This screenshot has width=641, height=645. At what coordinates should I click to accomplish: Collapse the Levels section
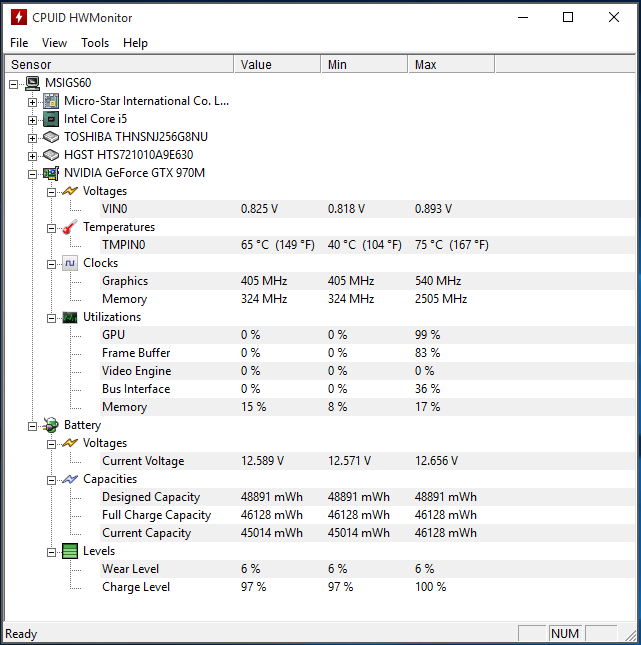point(51,552)
